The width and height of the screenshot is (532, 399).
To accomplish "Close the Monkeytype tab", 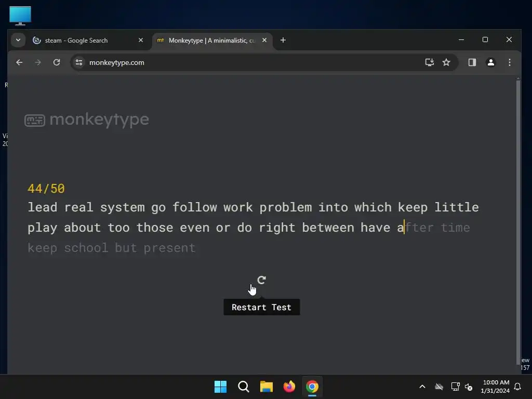I will 264,40.
